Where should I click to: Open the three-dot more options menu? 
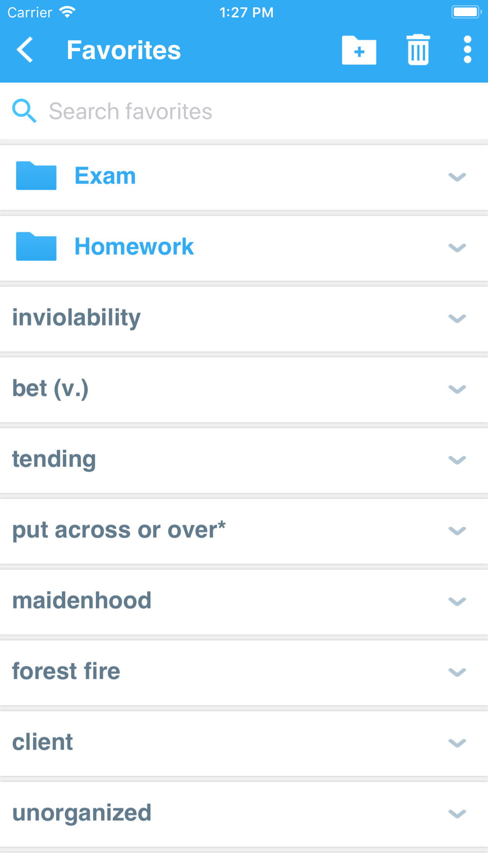(x=468, y=50)
